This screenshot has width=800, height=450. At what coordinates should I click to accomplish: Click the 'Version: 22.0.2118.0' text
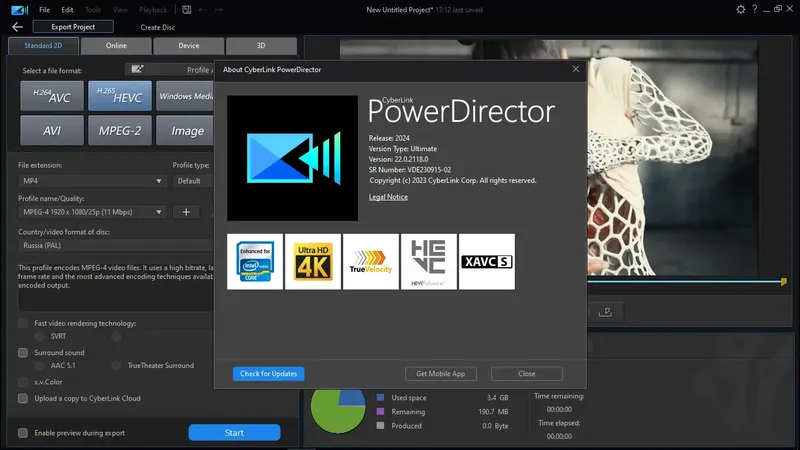(x=398, y=159)
